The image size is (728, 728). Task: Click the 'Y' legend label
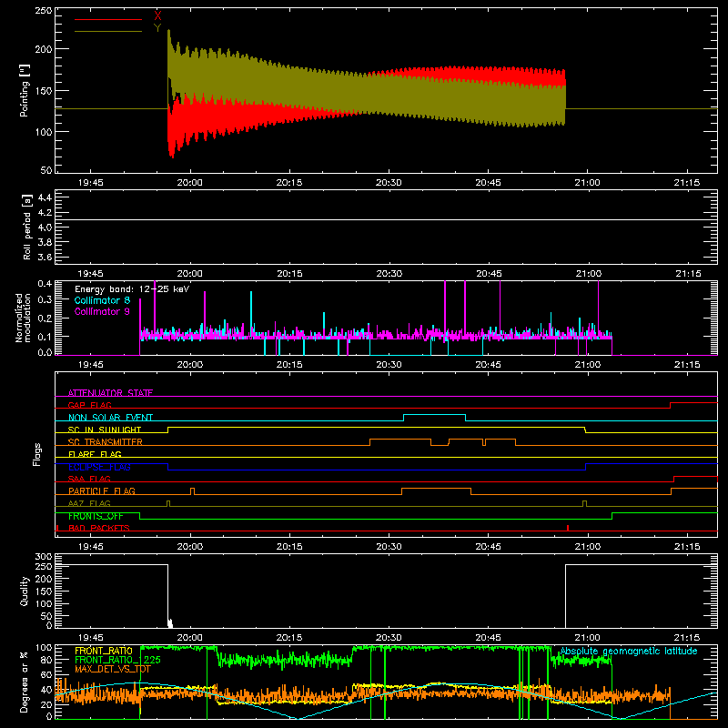point(157,28)
